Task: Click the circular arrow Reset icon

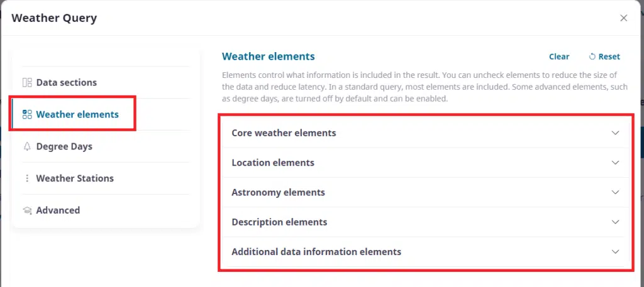Action: point(592,57)
